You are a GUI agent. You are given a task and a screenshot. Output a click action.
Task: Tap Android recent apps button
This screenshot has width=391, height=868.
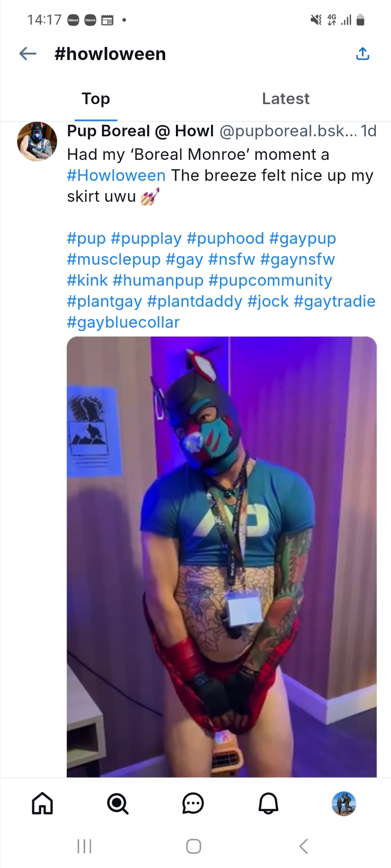pos(84,846)
